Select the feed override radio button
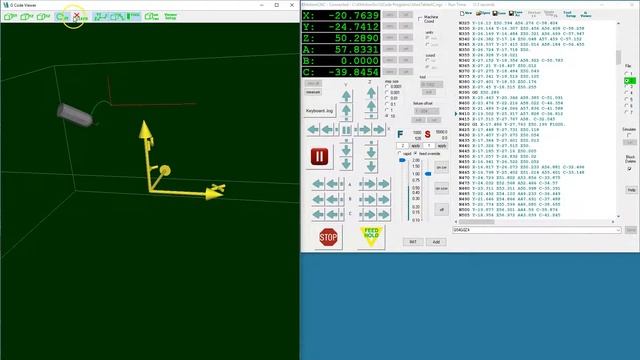This screenshot has height=360, width=640. tap(416, 153)
